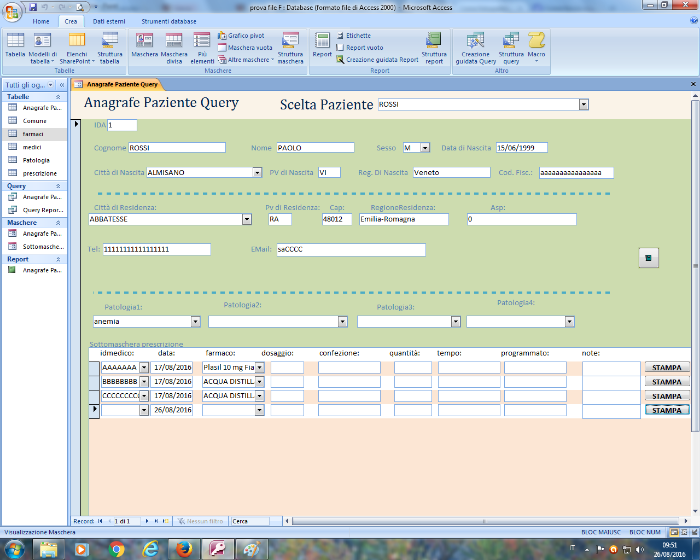
Task: Open the Altre maschere dropdown
Action: pyautogui.click(x=246, y=59)
